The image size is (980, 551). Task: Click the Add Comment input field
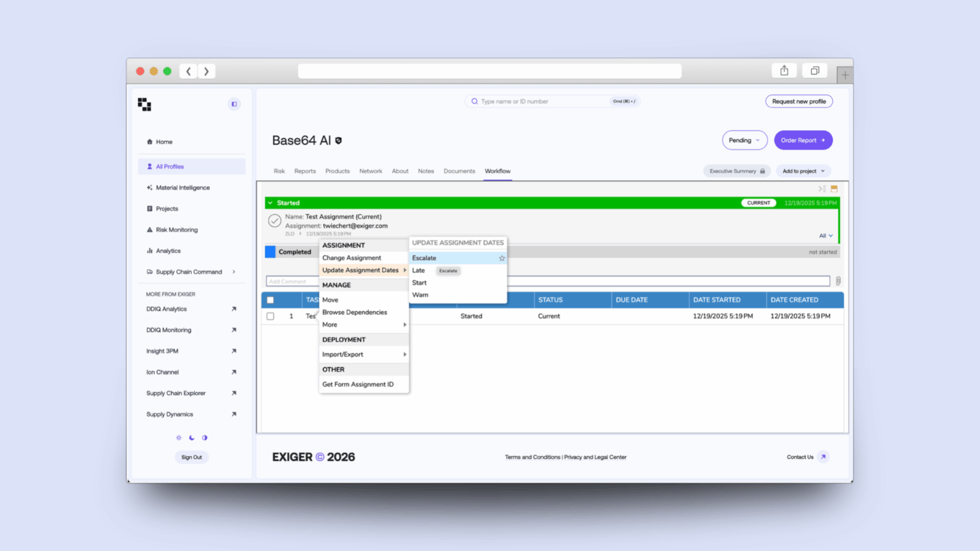pyautogui.click(x=383, y=281)
